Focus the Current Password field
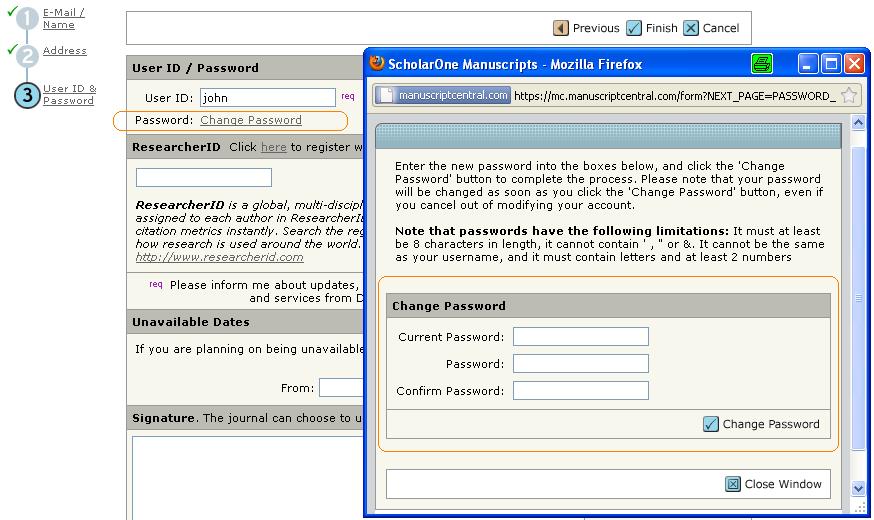This screenshot has width=874, height=520. click(580, 337)
